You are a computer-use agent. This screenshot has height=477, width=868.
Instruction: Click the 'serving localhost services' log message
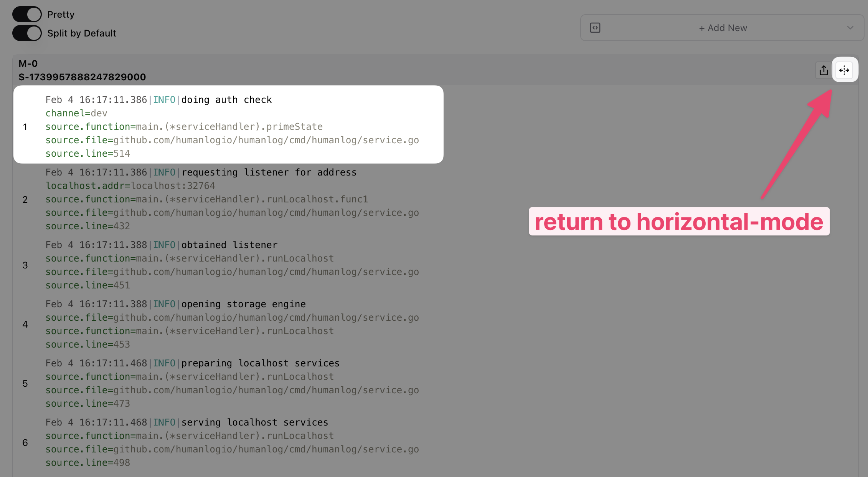[x=255, y=422]
